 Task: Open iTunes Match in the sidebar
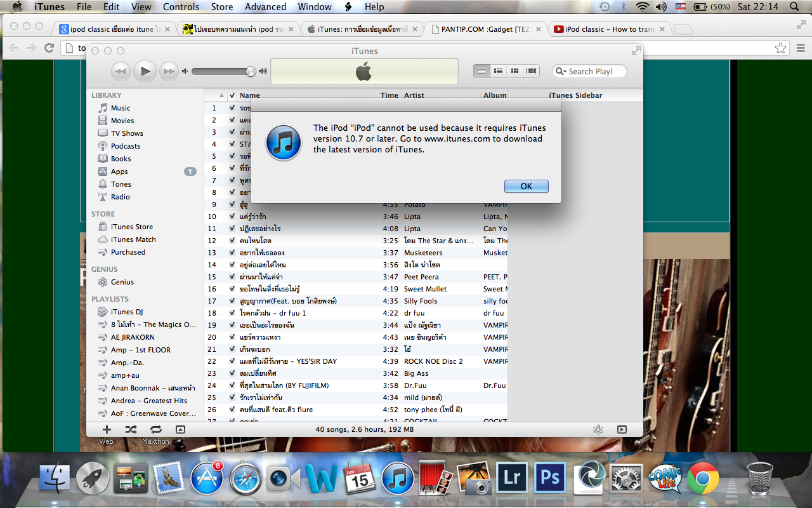click(133, 239)
